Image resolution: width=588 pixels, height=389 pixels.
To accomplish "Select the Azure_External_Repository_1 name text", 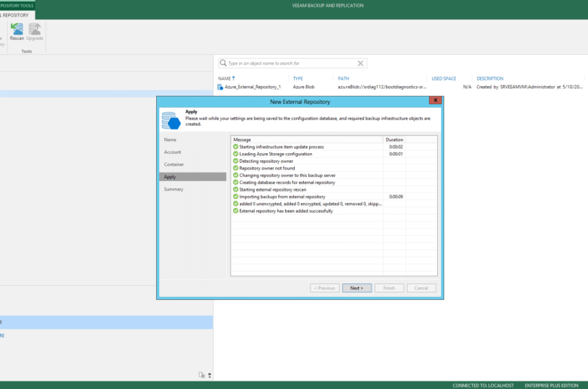I will coord(253,87).
